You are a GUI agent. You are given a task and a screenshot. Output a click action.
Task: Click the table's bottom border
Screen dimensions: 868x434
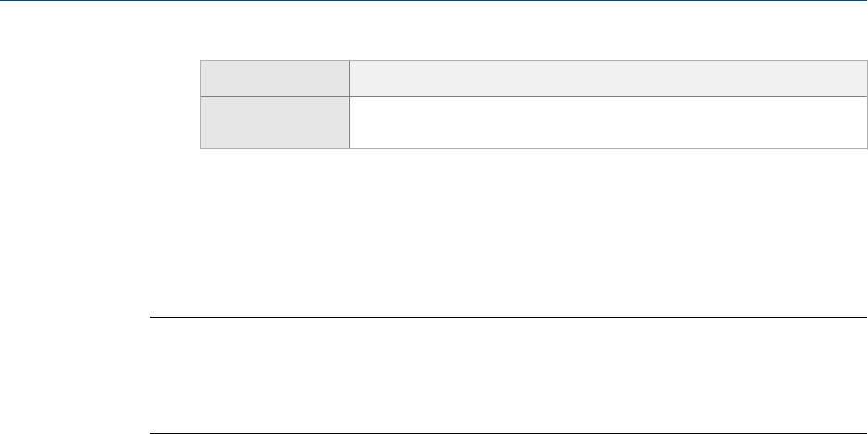[534, 148]
